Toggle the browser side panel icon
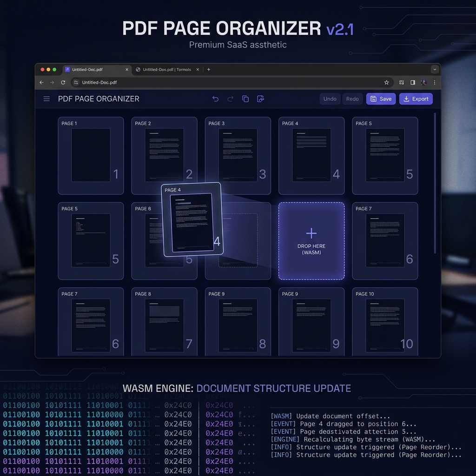 point(413,83)
